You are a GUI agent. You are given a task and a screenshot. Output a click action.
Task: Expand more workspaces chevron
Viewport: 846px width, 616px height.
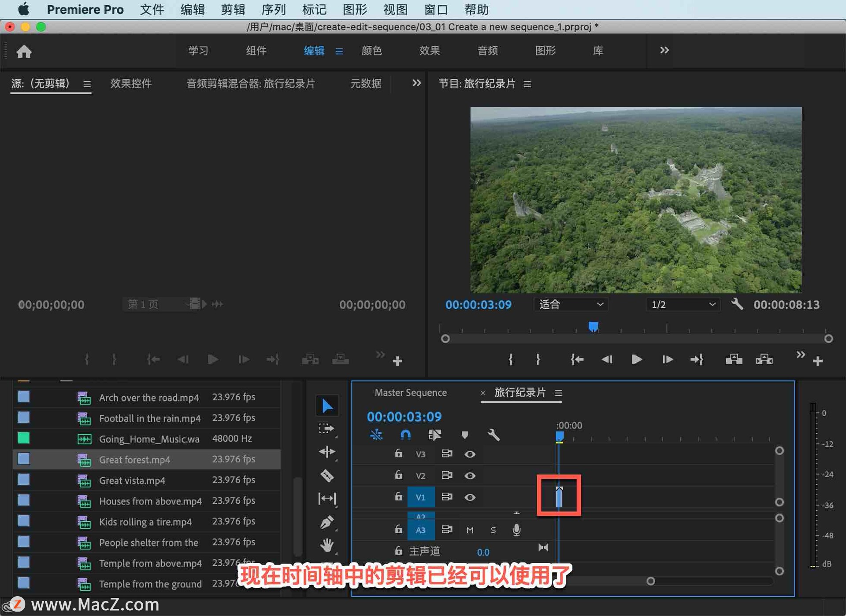coord(664,50)
